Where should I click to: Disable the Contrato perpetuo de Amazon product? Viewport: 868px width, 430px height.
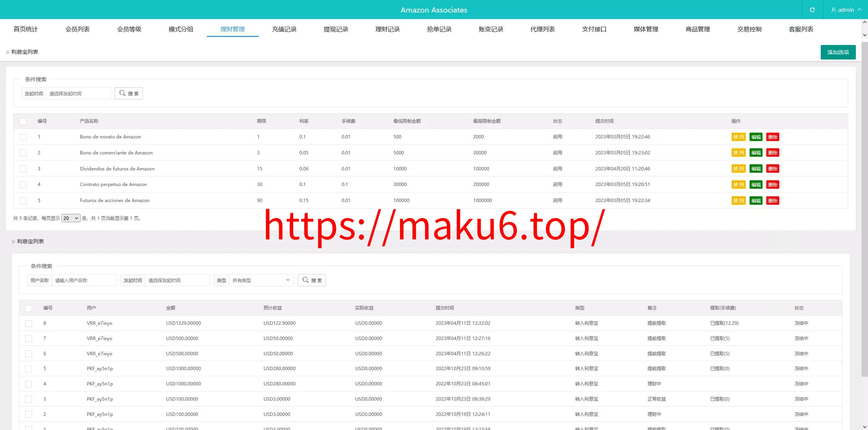click(739, 185)
